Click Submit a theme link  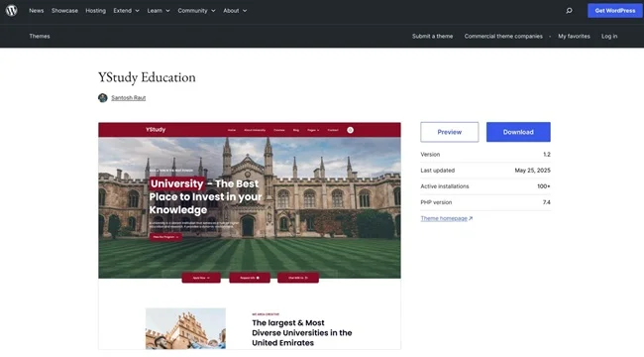click(433, 36)
